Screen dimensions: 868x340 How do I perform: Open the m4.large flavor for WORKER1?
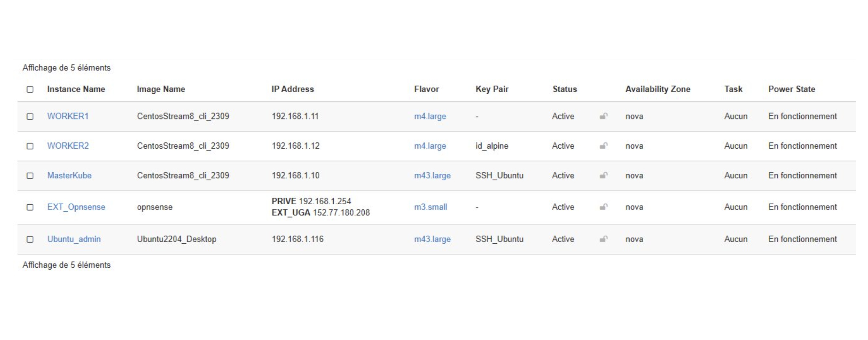coord(429,116)
